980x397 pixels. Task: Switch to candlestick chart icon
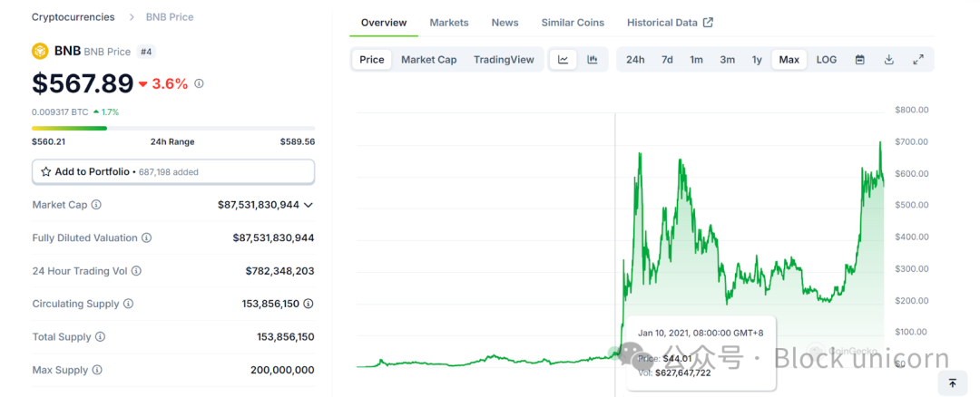(x=592, y=59)
